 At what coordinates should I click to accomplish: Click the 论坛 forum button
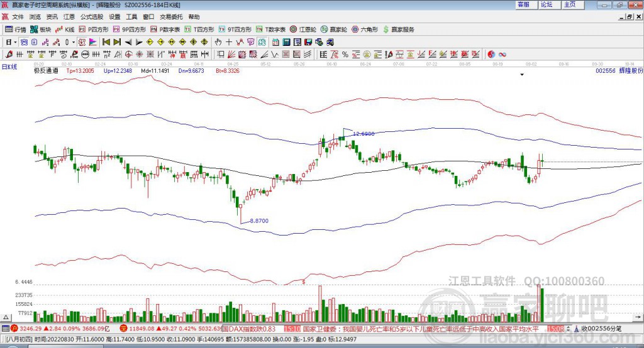pyautogui.click(x=548, y=4)
